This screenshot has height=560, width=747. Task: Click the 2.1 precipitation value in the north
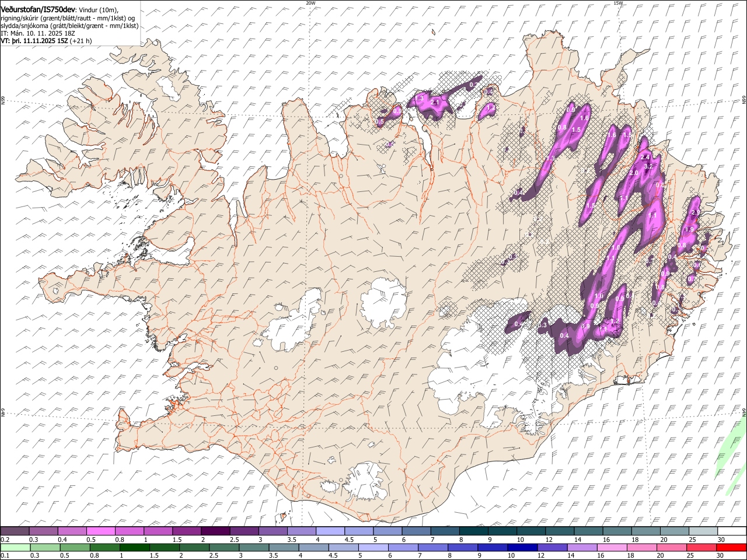434,103
